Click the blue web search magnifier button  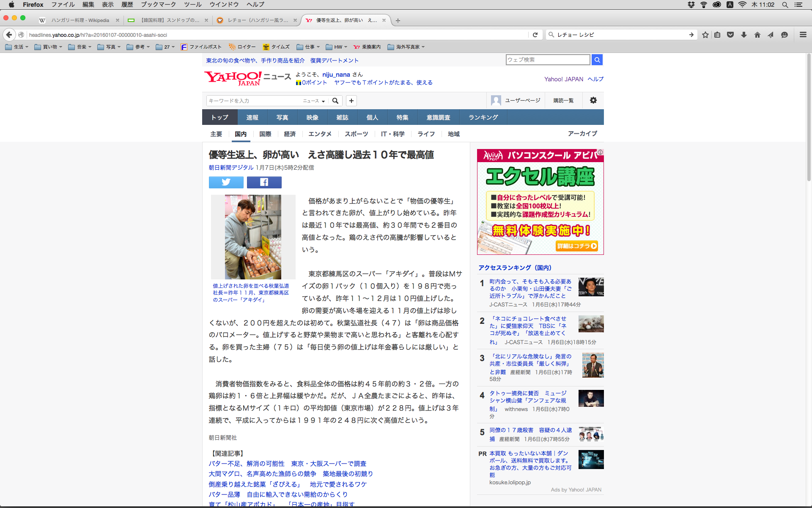pos(597,60)
